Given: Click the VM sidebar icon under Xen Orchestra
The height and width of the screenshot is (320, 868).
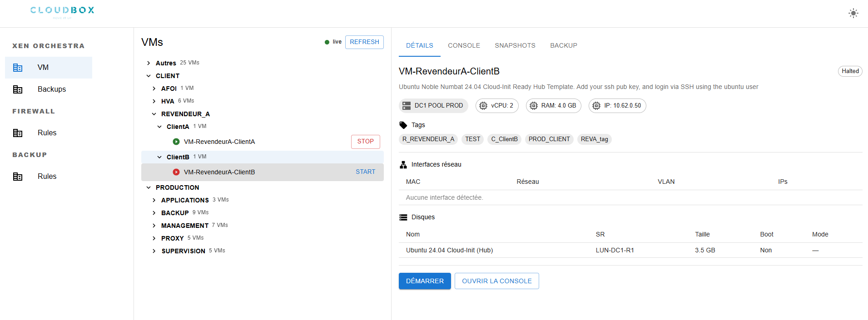Looking at the screenshot, I should click(18, 68).
